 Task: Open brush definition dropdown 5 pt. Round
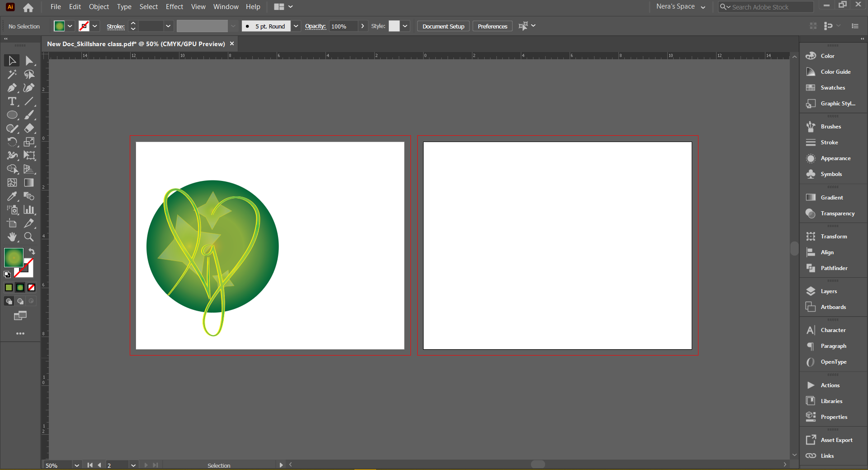coord(296,26)
